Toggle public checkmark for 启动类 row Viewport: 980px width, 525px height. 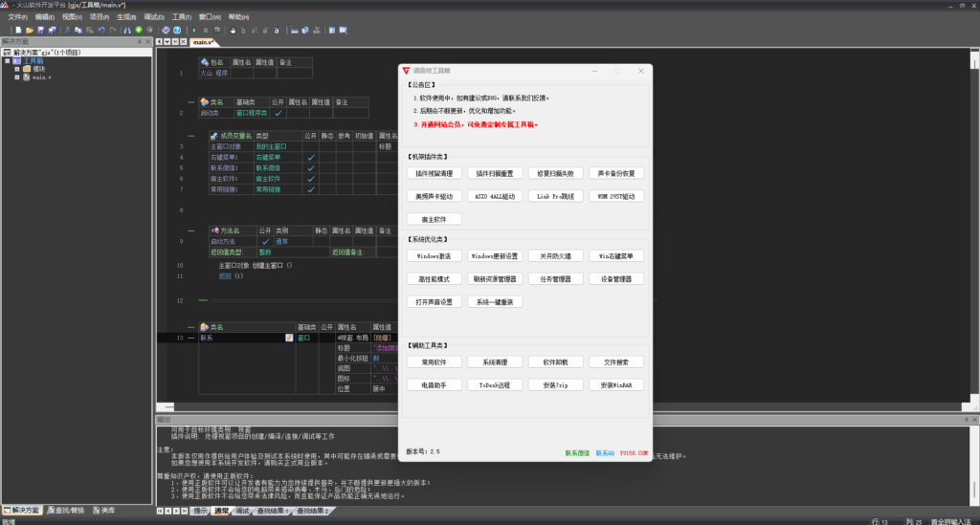278,113
